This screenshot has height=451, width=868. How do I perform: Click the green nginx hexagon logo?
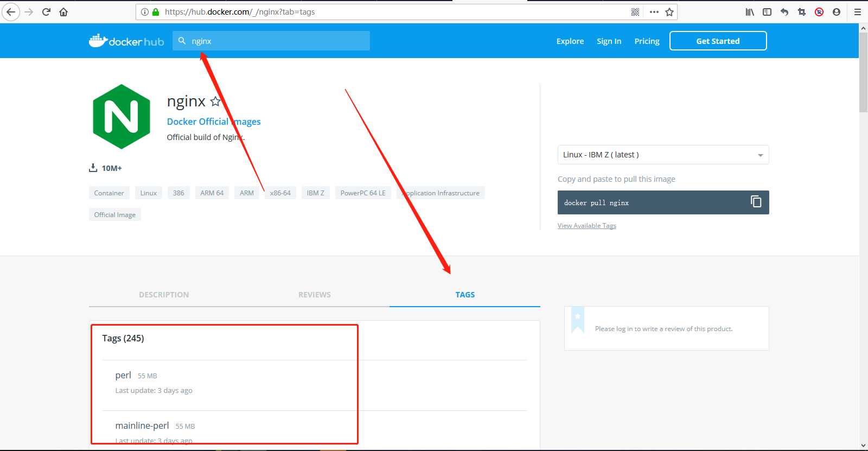pyautogui.click(x=122, y=117)
